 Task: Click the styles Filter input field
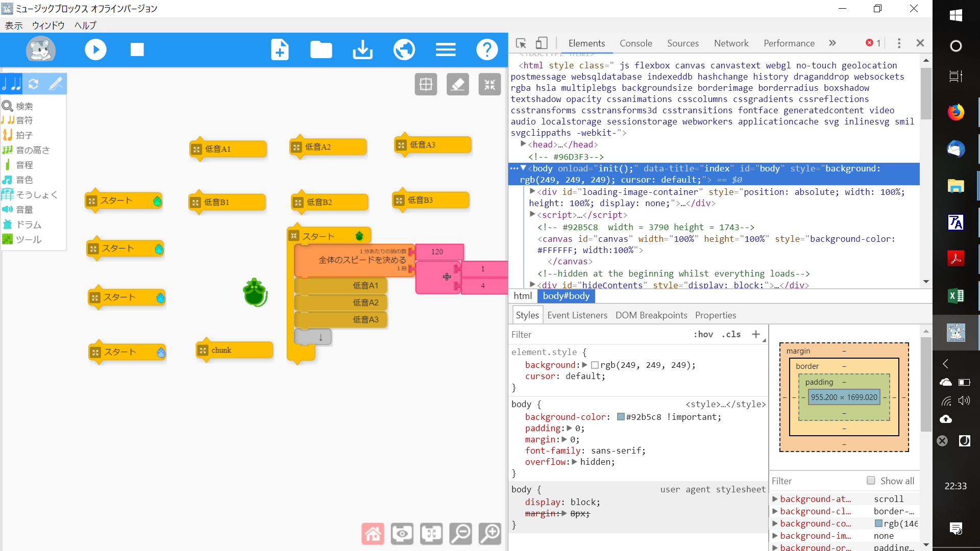(x=597, y=334)
